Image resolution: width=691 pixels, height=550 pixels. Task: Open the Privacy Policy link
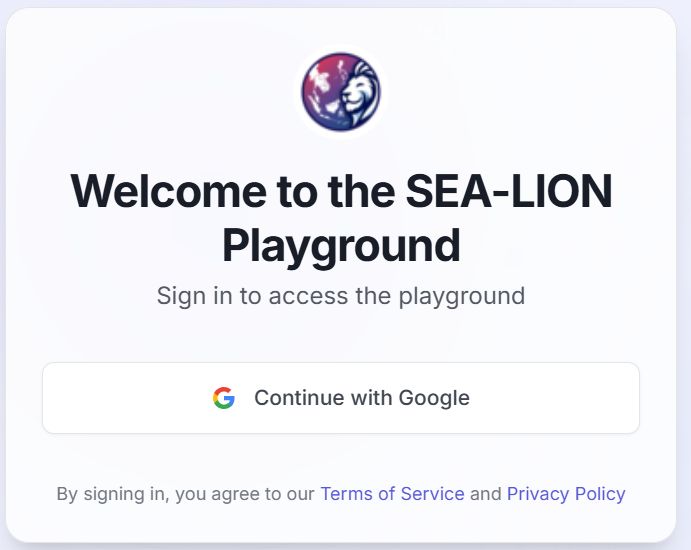(566, 494)
